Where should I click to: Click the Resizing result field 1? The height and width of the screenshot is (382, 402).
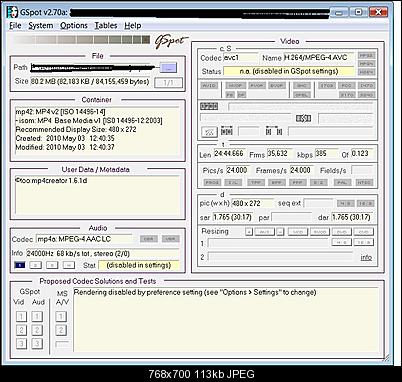point(269,243)
